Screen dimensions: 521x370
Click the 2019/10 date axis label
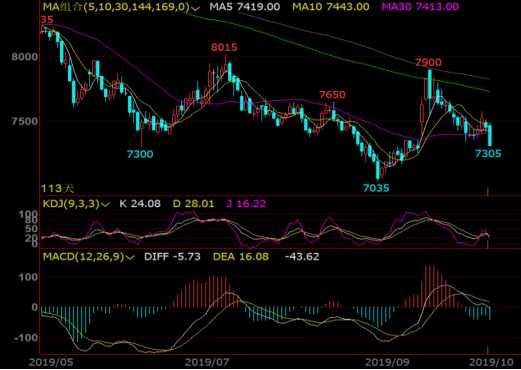[491, 362]
